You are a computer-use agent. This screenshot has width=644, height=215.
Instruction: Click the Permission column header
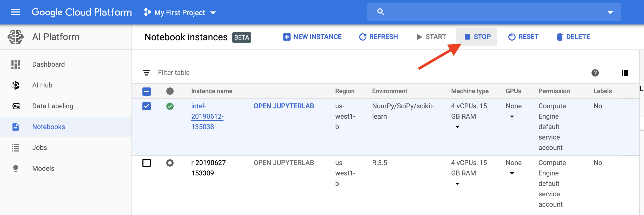[554, 91]
